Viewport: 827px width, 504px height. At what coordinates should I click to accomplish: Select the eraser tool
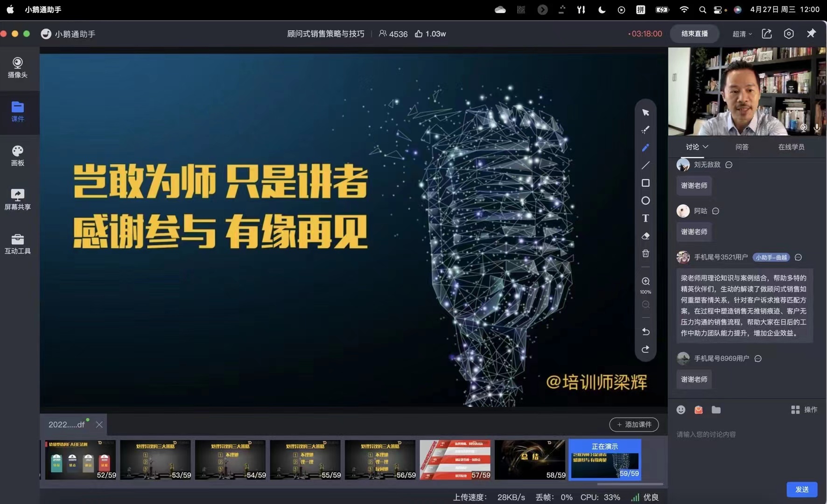coord(645,236)
